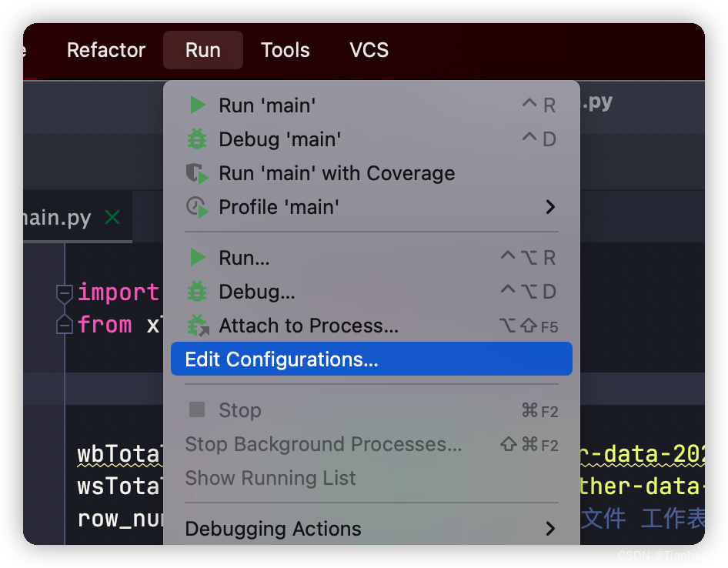Open the VCS menu
Viewport: 728px width, 568px height.
pyautogui.click(x=369, y=50)
